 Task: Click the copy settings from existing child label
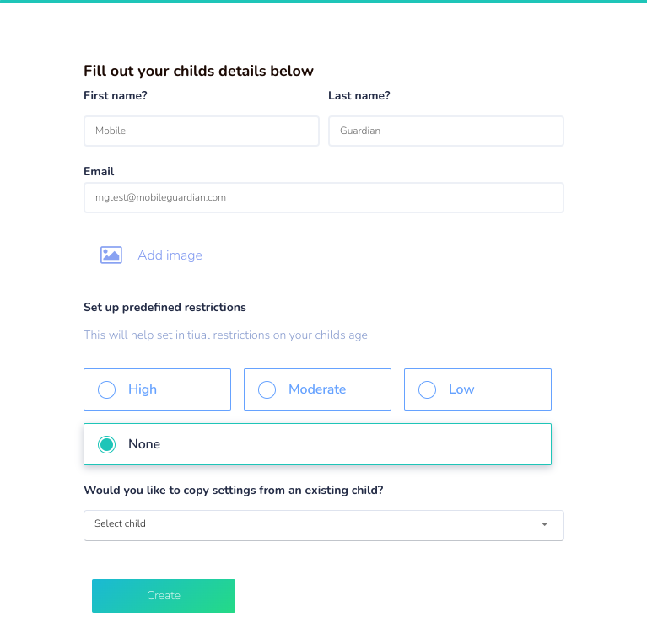234,491
